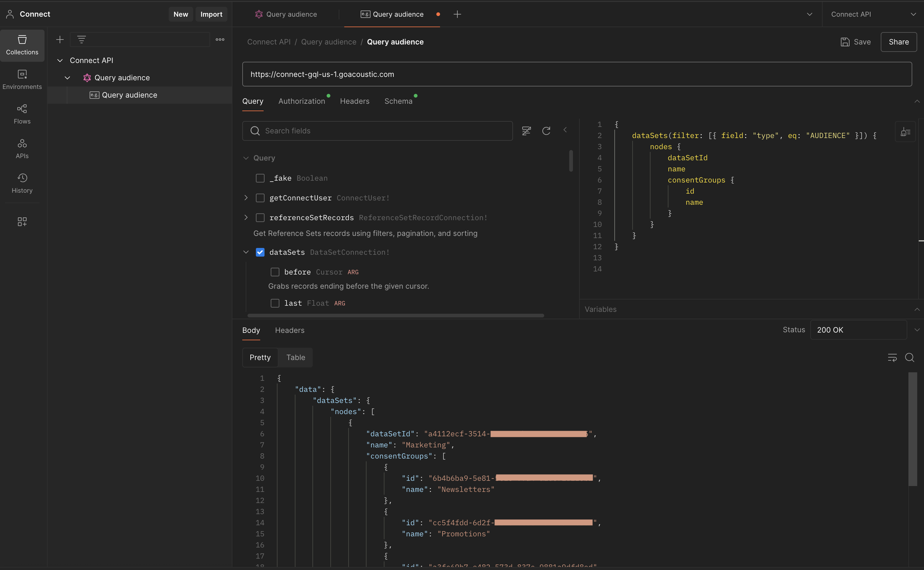Click the query explorer vertical scrollbar
Image resolution: width=924 pixels, height=570 pixels.
tap(571, 161)
